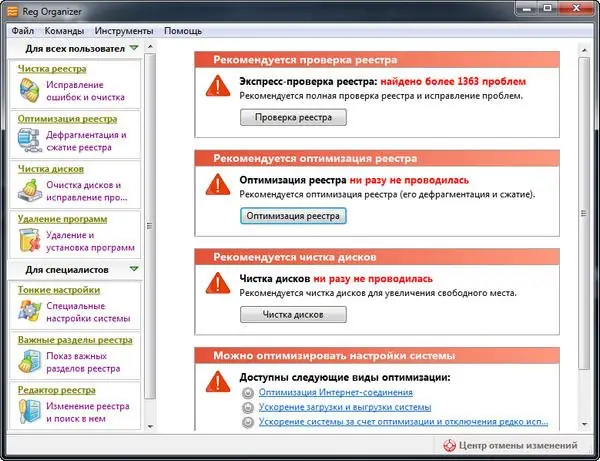Click the program uninstall box icon

(x=29, y=240)
